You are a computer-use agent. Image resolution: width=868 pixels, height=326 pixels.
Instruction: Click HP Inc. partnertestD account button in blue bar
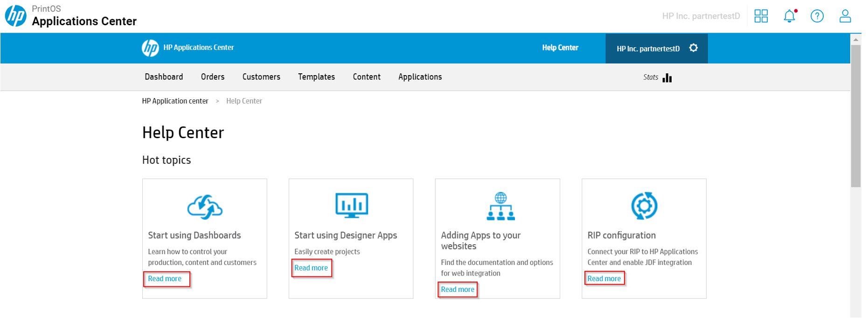click(656, 48)
